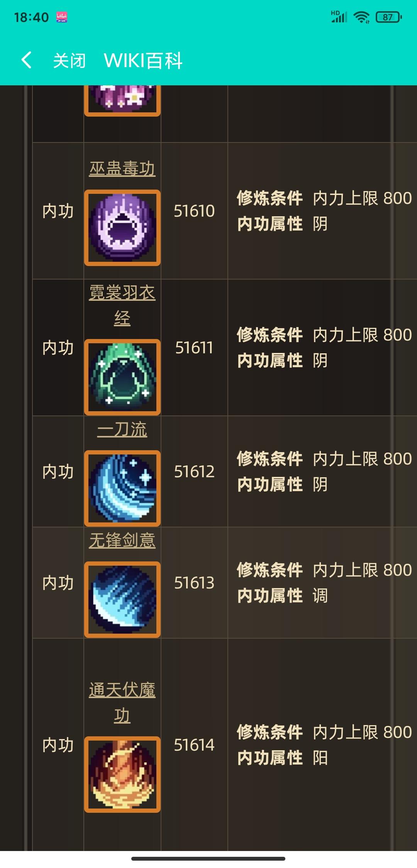Tap the WiFi signal icon
Viewport: 417px width, 868px height.
coord(362,17)
